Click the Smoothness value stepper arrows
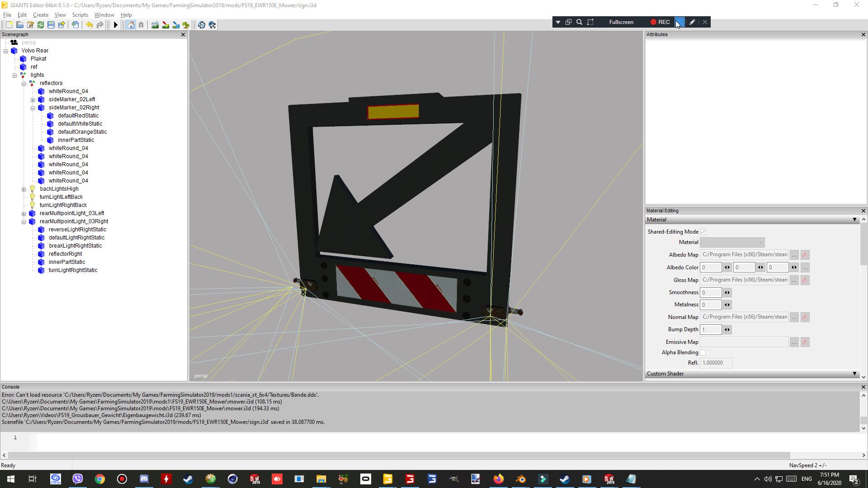The width and height of the screenshot is (868, 488). click(727, 293)
